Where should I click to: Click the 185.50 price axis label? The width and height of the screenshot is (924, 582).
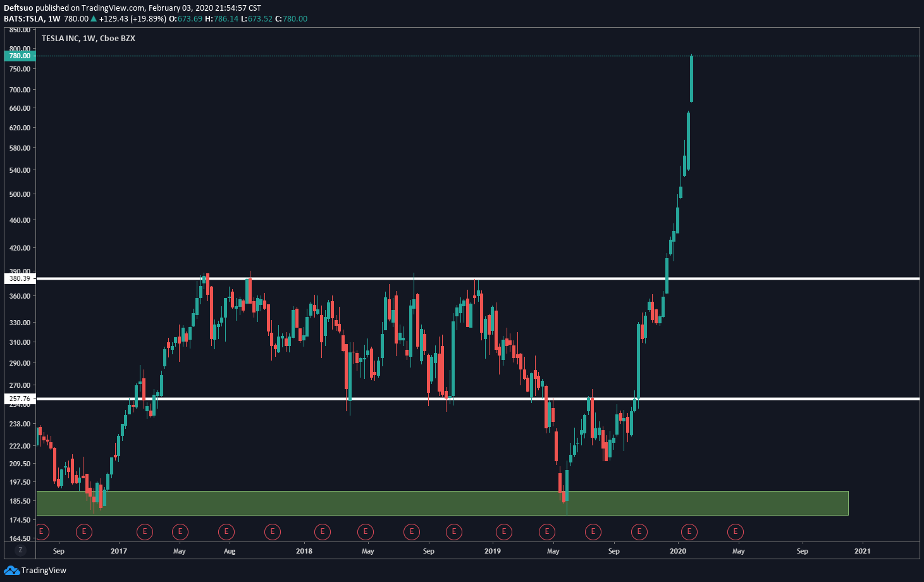[x=20, y=501]
